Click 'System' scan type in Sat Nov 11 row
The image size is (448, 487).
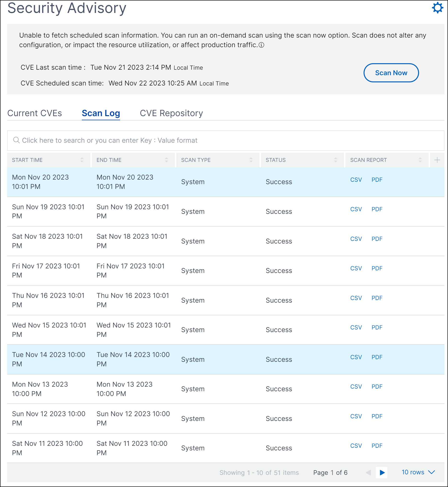[193, 448]
